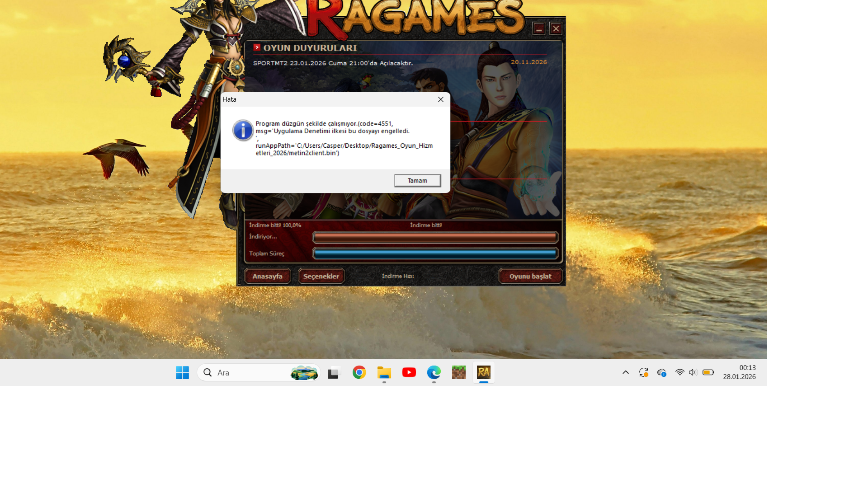Click the SPORTMT2 announcement text

(x=333, y=63)
